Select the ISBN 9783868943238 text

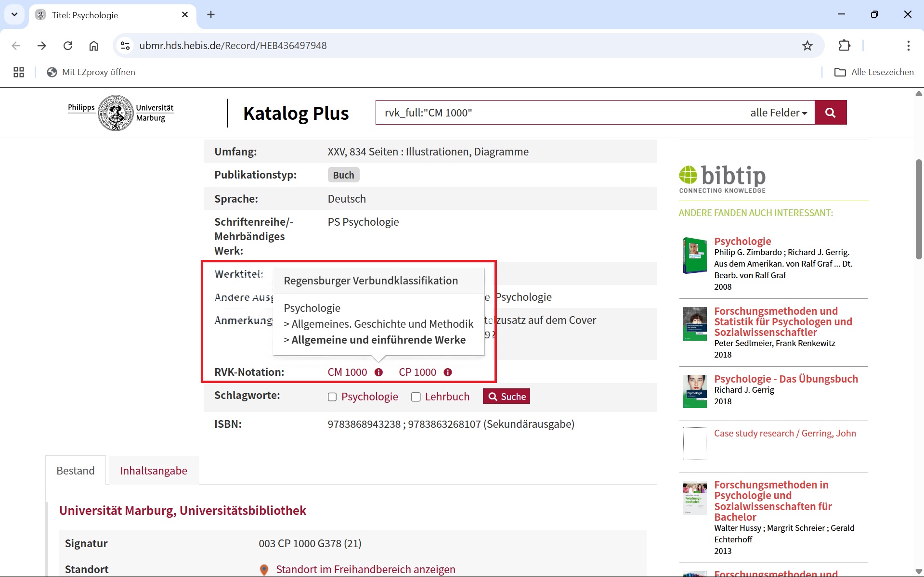(x=364, y=424)
